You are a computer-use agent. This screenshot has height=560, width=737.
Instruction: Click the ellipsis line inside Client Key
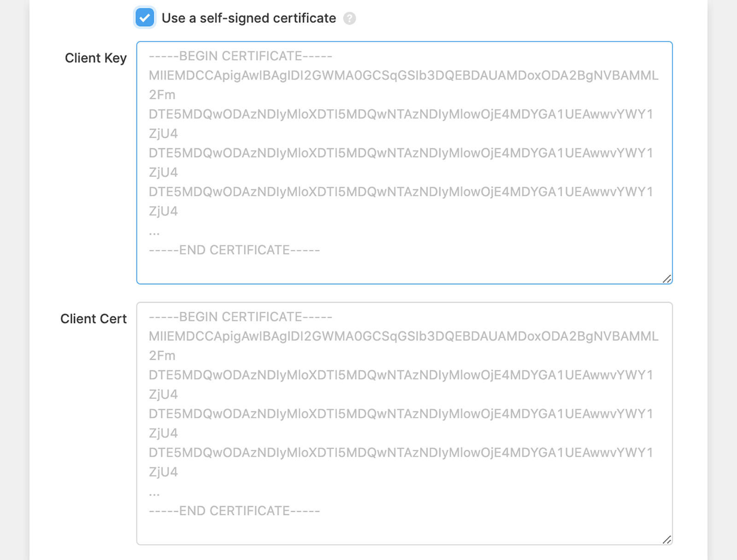(154, 233)
